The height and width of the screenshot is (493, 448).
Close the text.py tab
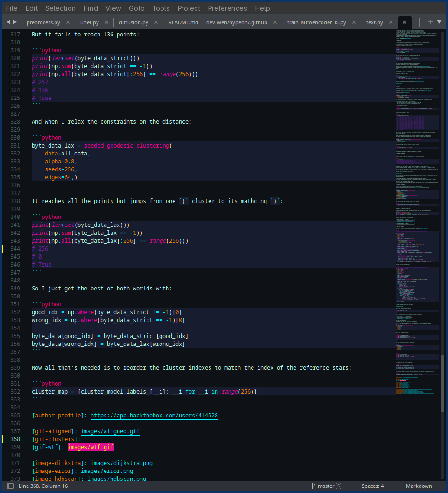click(391, 22)
